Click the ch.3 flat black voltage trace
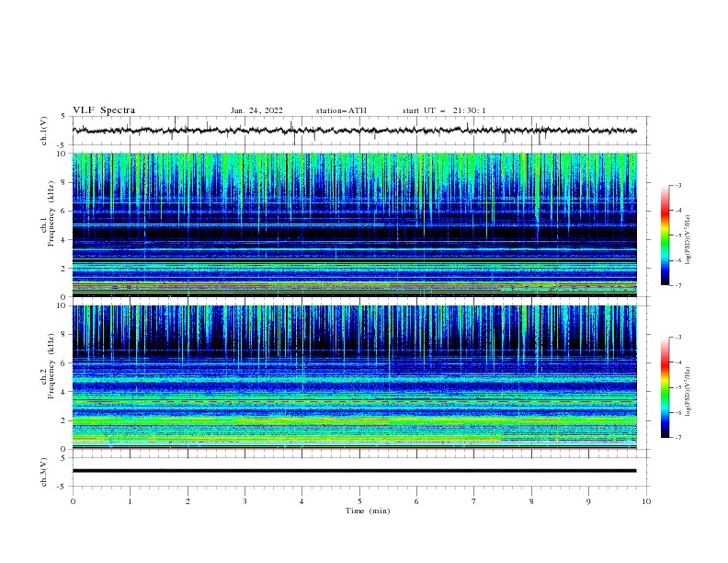 (354, 471)
